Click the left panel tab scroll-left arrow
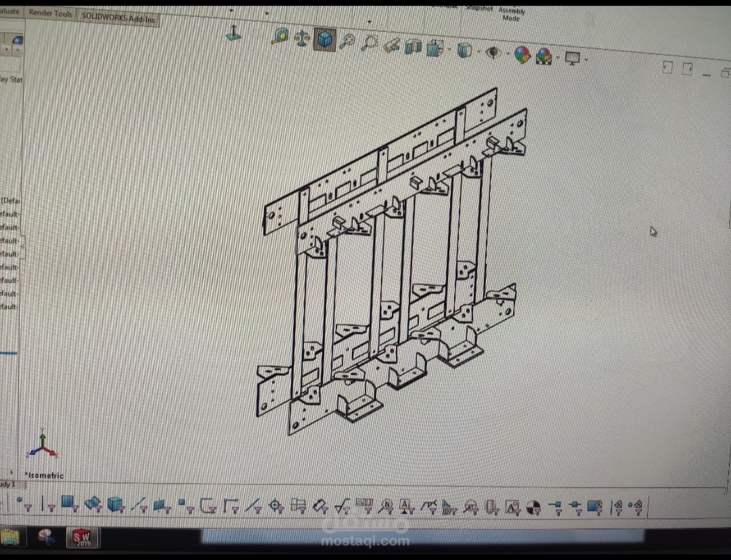 pyautogui.click(x=5, y=49)
